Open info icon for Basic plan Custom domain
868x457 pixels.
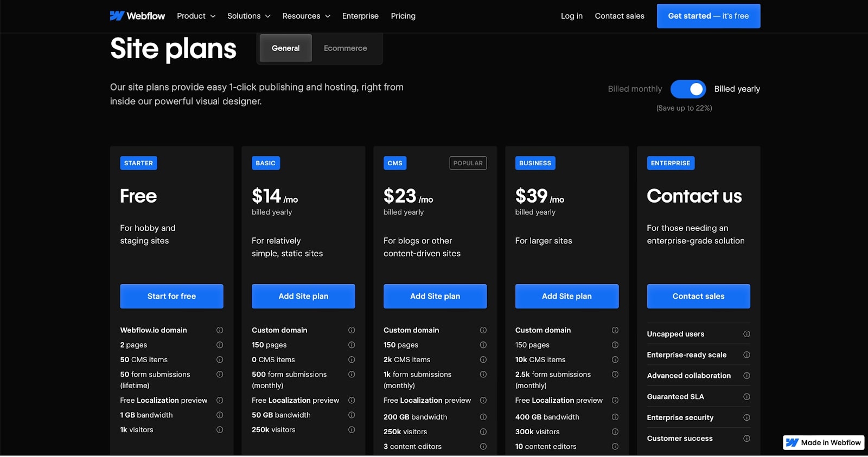(352, 330)
